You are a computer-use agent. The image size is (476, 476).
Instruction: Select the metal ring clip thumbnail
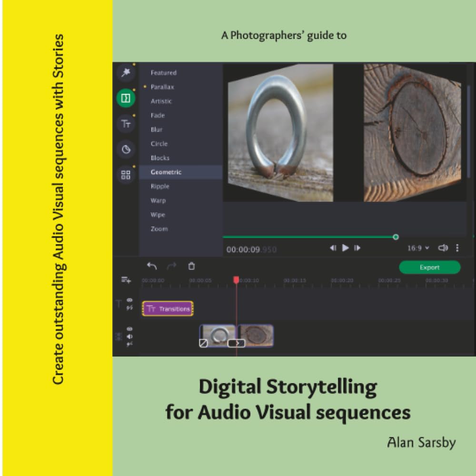[x=217, y=335]
